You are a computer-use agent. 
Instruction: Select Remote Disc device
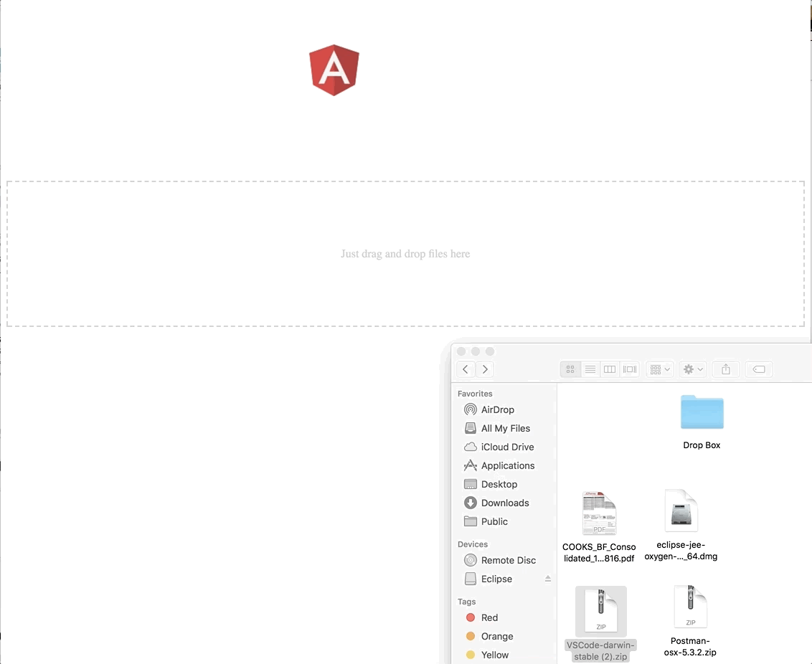pos(504,560)
